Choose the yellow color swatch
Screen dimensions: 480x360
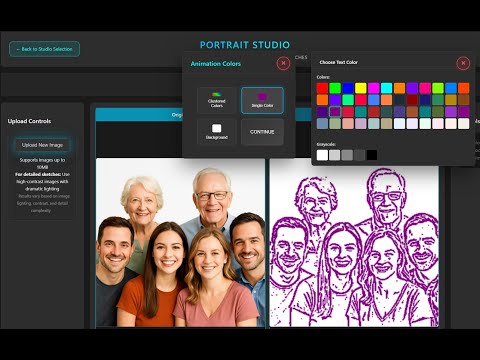[361, 88]
